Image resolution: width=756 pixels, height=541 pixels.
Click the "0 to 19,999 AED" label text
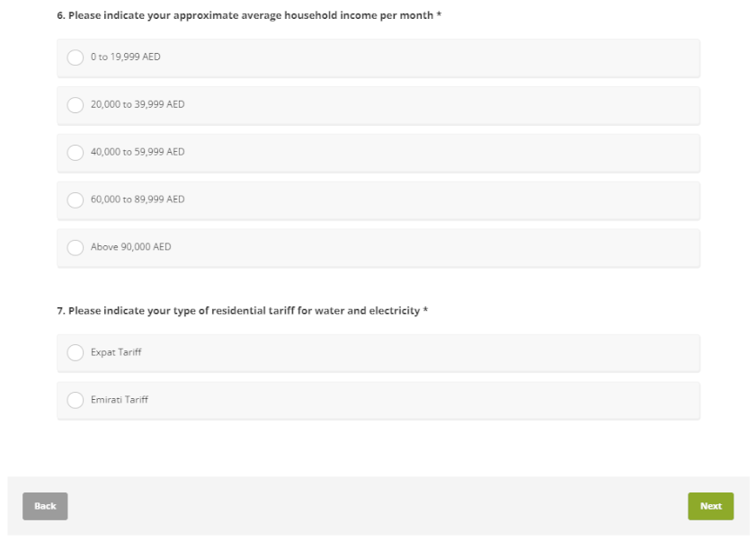point(126,58)
